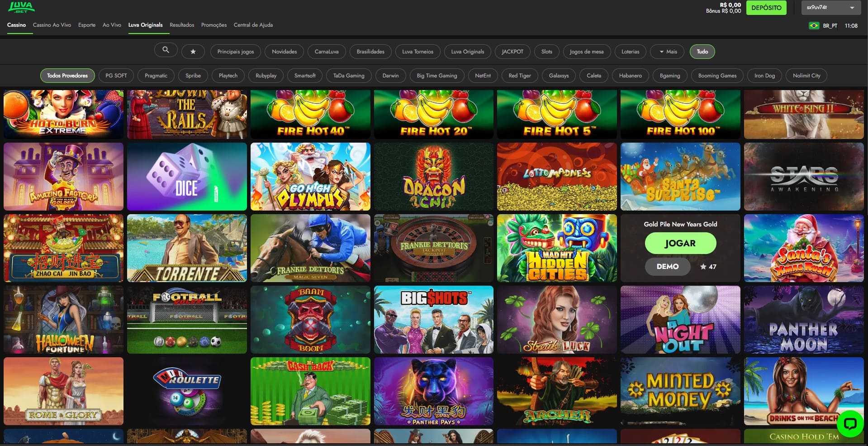Open the Rome & Glory game
The height and width of the screenshot is (446, 868).
click(x=63, y=391)
